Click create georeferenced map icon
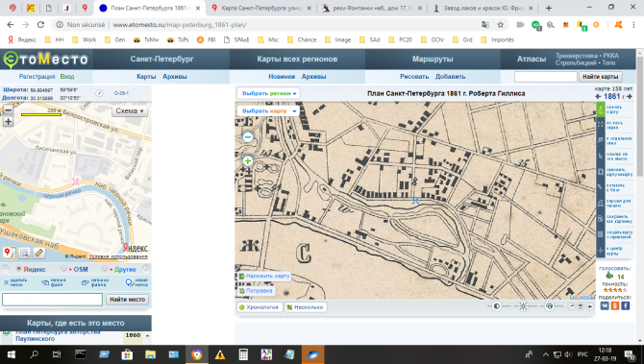Screen dimensions: 644x364 601,234
